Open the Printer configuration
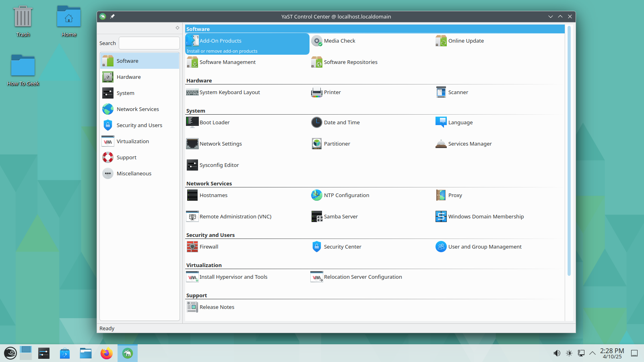 click(x=326, y=93)
